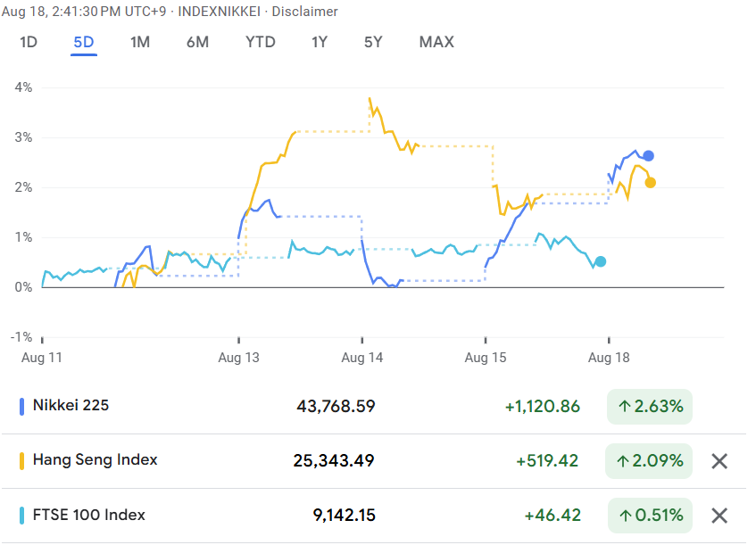The image size is (756, 545).
Task: Click the Nikkei 2.63% change badge
Action: [x=650, y=407]
